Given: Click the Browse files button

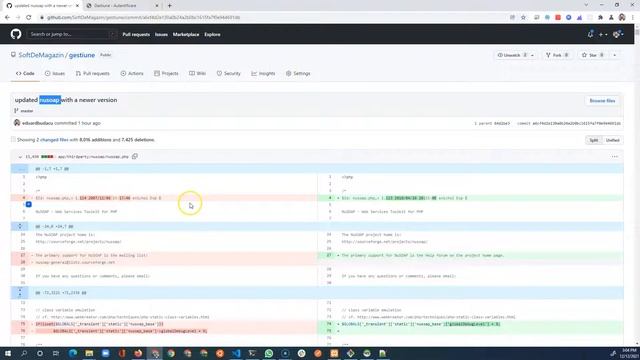Looking at the screenshot, I should tap(602, 100).
